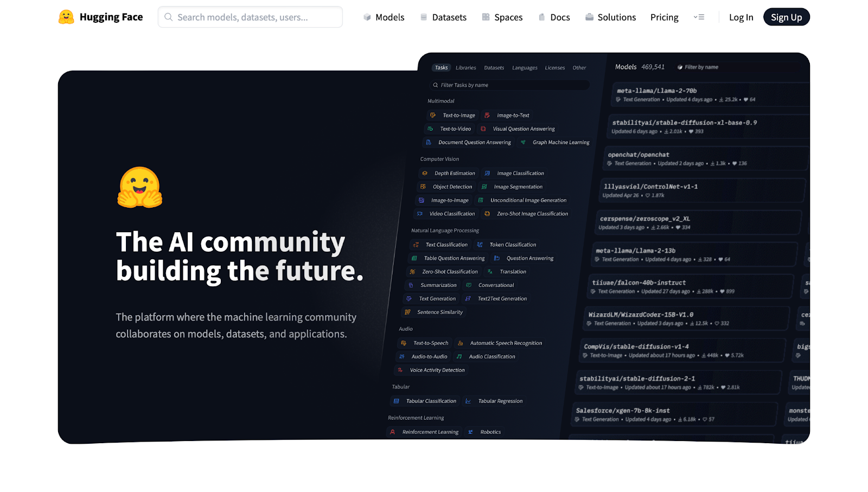
Task: Click the Depth Estimation task icon
Action: coord(425,173)
